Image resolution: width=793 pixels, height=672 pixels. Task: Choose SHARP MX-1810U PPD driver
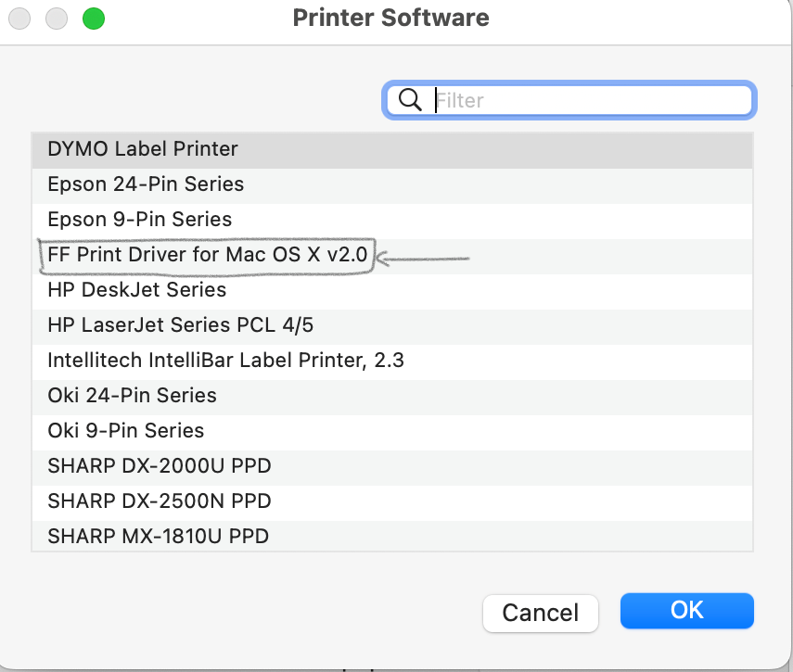tap(159, 535)
